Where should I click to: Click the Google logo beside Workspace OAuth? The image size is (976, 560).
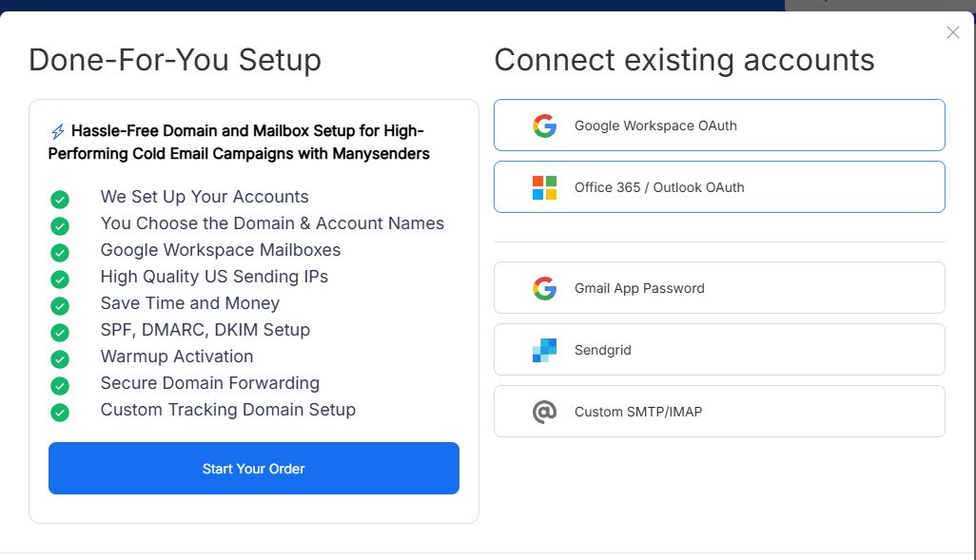545,126
